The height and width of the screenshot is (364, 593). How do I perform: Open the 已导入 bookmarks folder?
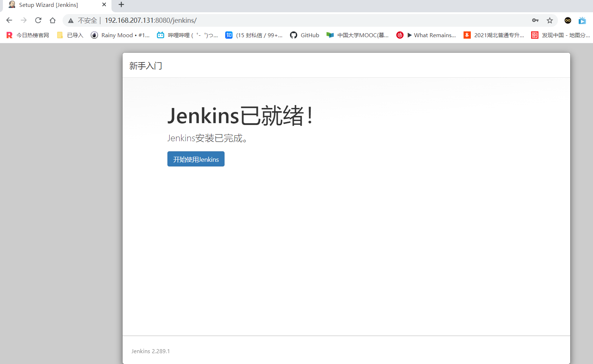click(70, 35)
